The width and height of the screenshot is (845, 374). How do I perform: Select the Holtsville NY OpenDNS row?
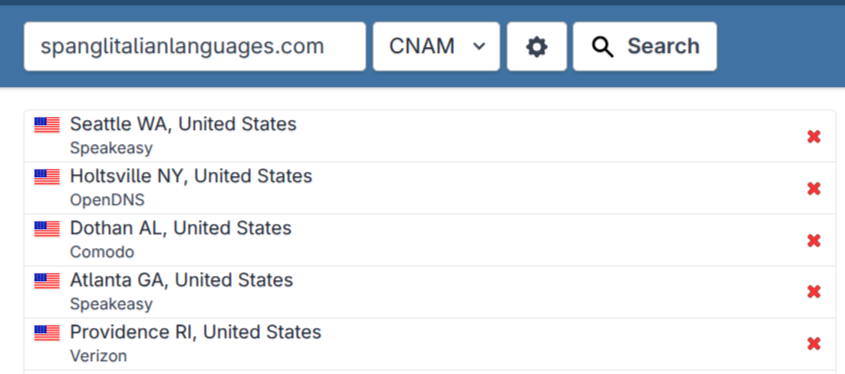[430, 188]
